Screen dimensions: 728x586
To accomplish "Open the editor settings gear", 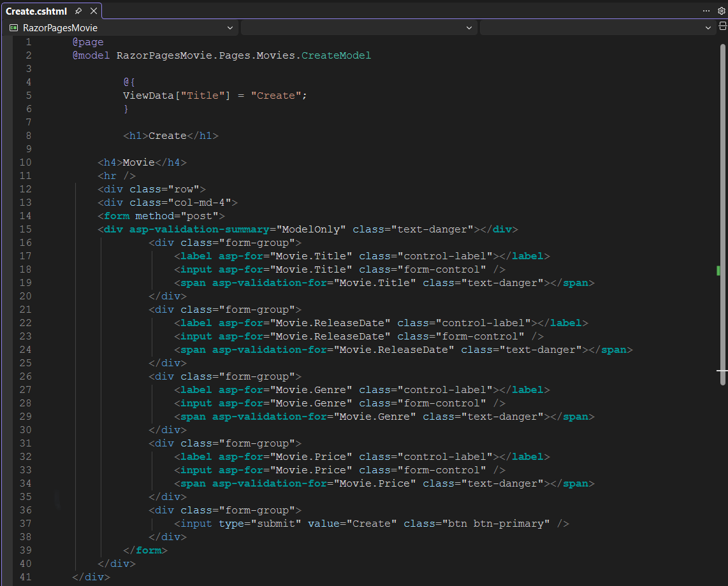I will (x=721, y=11).
